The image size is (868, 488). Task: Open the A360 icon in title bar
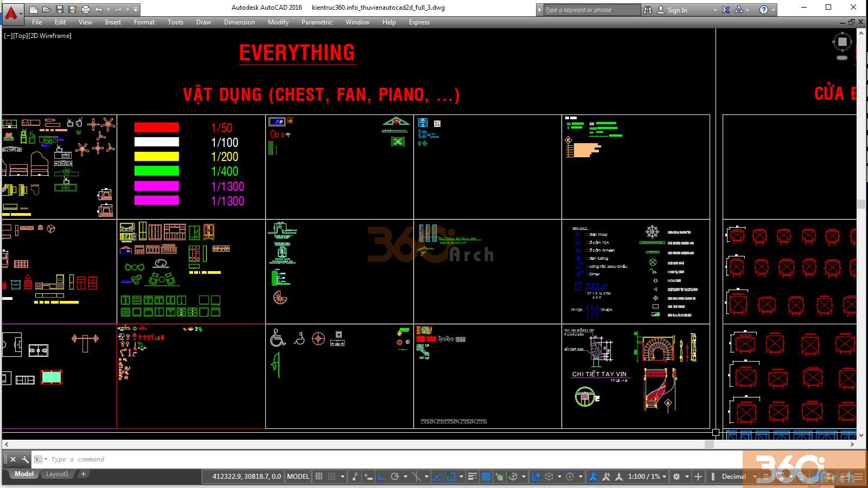739,10
